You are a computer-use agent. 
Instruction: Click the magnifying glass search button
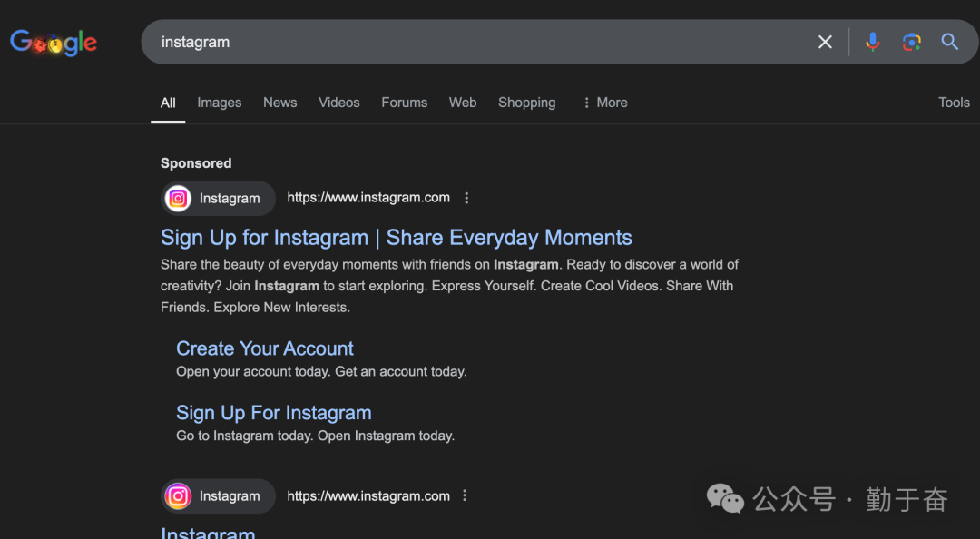click(x=949, y=42)
